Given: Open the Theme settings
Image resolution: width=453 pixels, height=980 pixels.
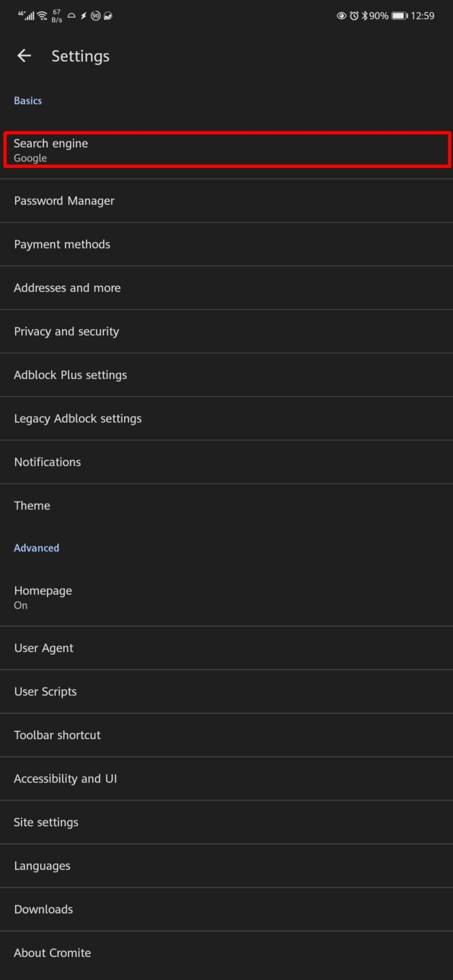Looking at the screenshot, I should click(226, 505).
